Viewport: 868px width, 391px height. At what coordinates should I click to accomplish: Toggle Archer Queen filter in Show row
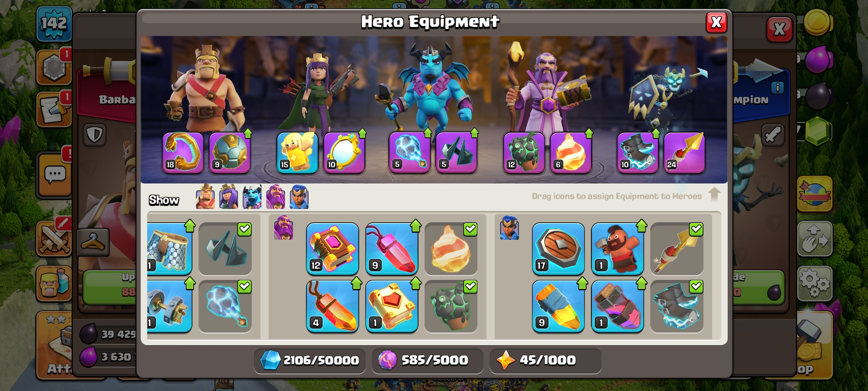tap(229, 197)
